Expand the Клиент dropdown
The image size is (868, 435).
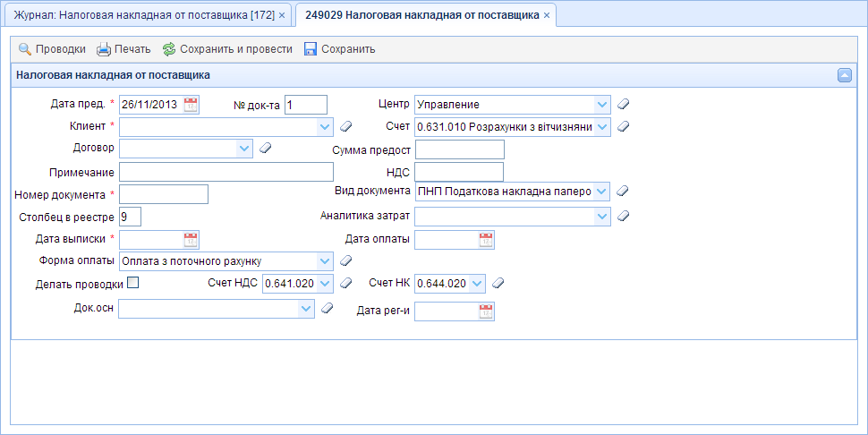[325, 127]
